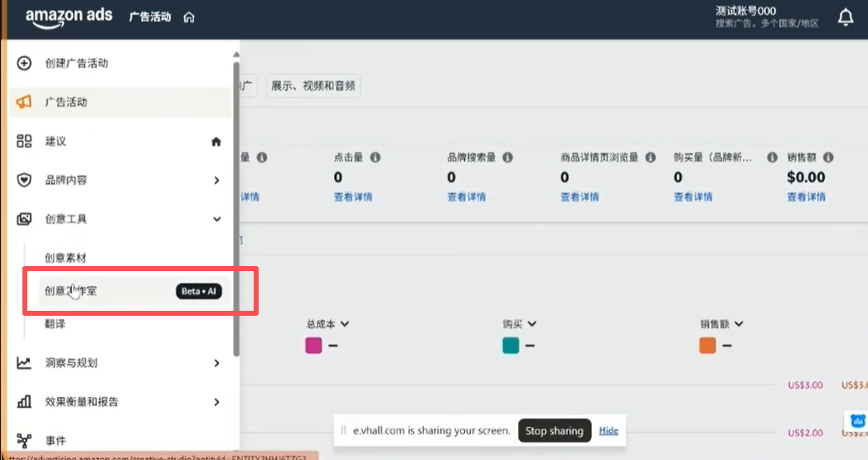Expand the 洞察与规划 chevron
The width and height of the screenshot is (868, 460).
click(x=216, y=363)
